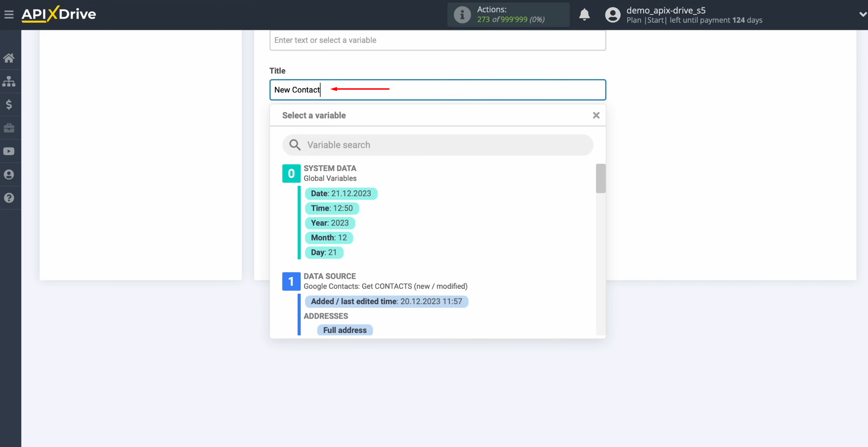Open the Home dashboard icon
868x447 pixels.
(x=10, y=57)
